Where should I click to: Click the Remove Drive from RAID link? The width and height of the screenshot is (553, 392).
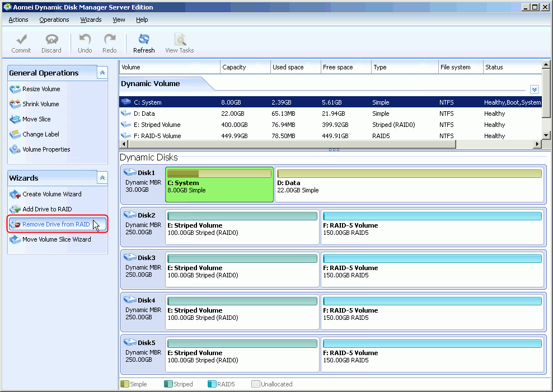56,224
